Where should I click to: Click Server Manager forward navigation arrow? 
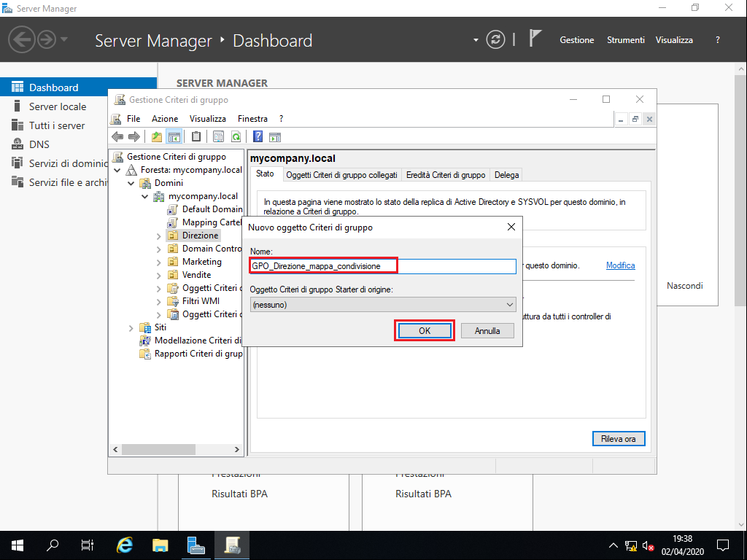[47, 39]
